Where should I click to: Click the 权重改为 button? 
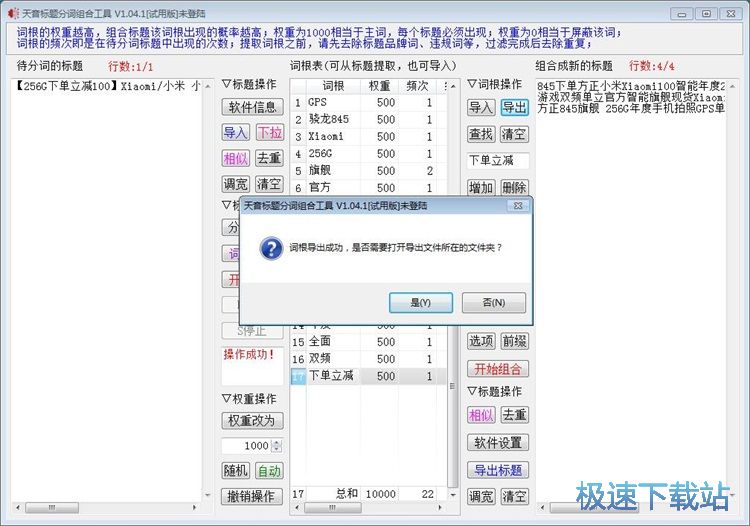(x=253, y=420)
